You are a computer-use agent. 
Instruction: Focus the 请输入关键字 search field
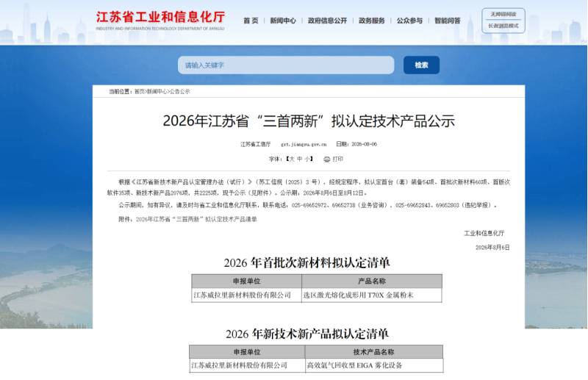pyautogui.click(x=286, y=65)
